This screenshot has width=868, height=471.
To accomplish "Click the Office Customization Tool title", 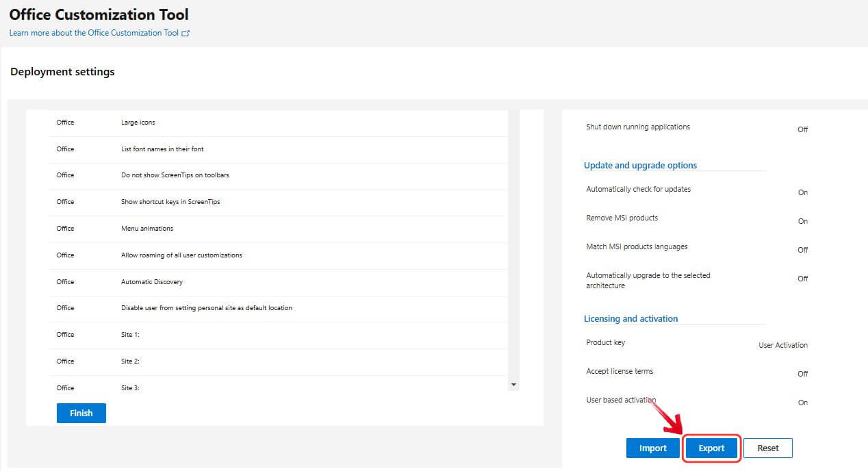I will pos(99,14).
